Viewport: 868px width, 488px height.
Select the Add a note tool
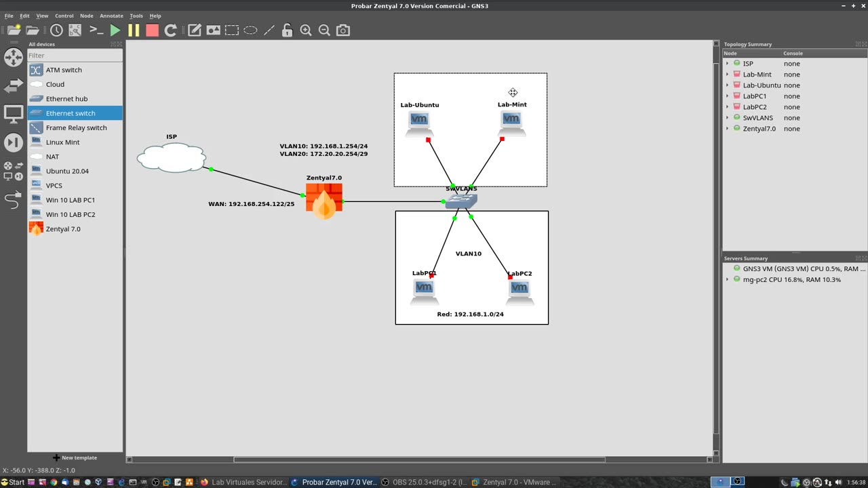[x=195, y=30]
